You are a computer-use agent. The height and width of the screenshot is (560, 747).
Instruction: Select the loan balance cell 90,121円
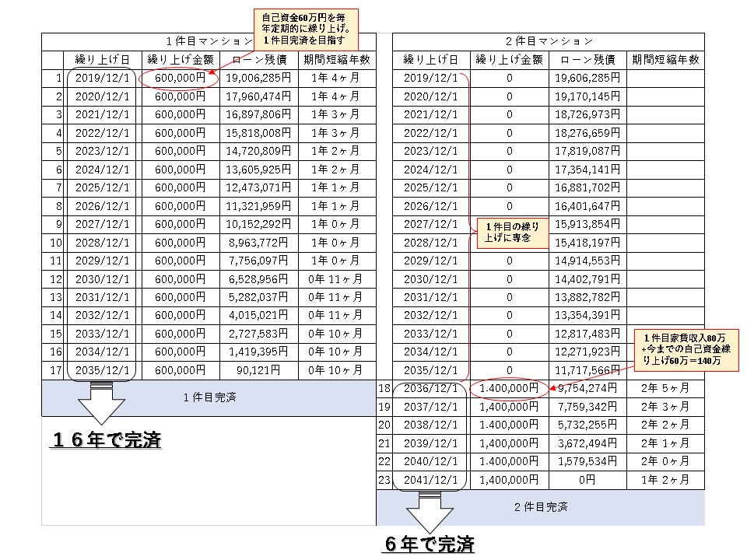tap(258, 369)
